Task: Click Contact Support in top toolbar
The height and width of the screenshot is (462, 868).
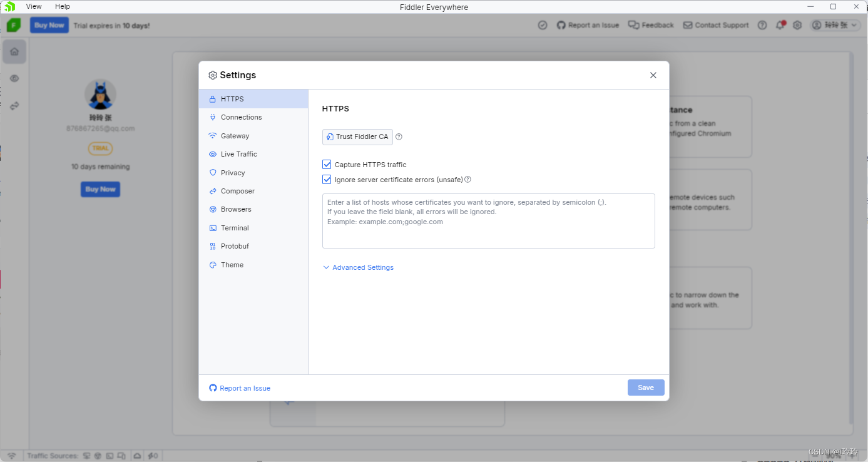Action: click(716, 25)
